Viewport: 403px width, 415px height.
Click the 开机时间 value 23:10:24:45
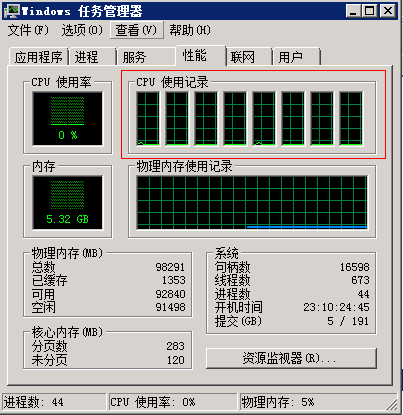[336, 307]
